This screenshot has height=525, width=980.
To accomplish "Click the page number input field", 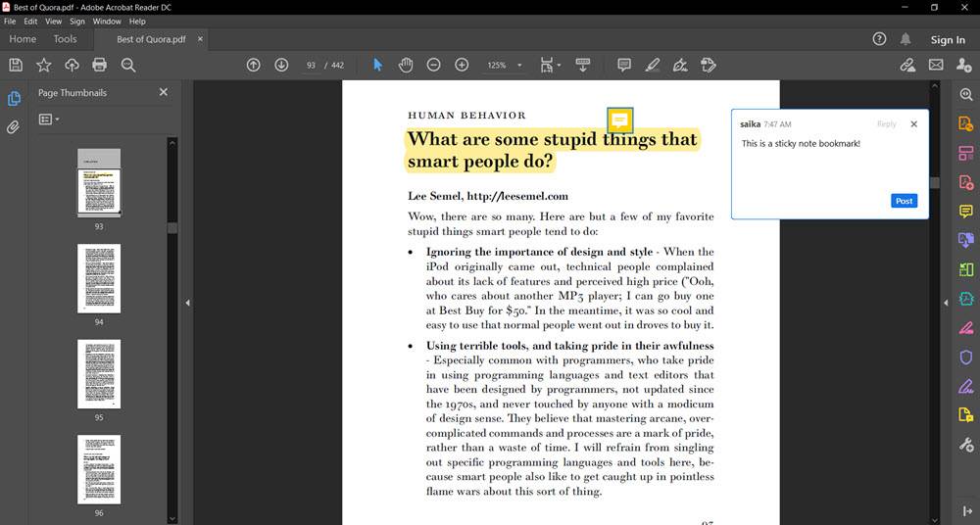I will coord(312,66).
